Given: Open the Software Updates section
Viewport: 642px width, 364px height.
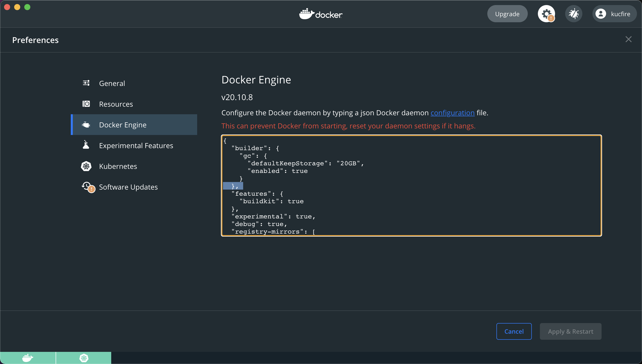Looking at the screenshot, I should coord(128,187).
